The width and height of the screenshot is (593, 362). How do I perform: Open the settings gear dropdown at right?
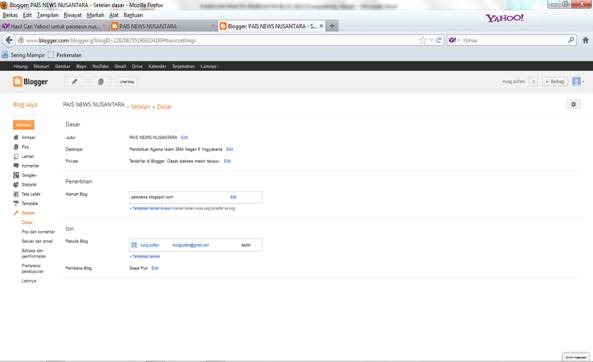[573, 104]
